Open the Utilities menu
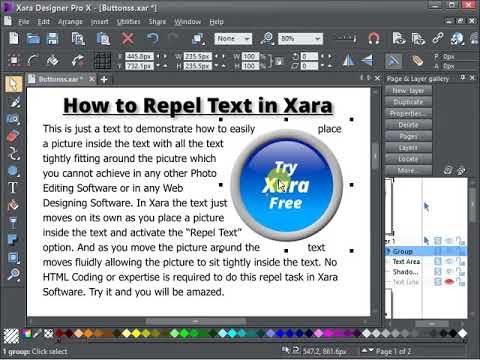 tap(128, 22)
